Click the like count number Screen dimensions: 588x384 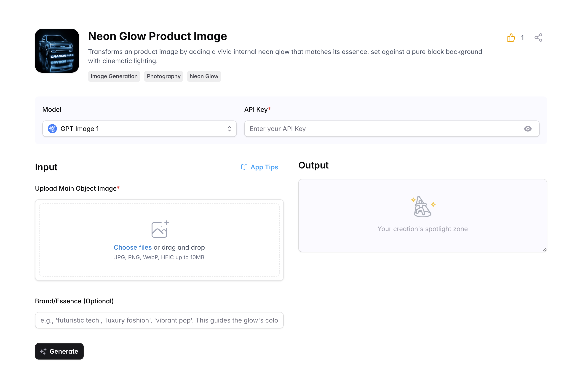(x=522, y=37)
